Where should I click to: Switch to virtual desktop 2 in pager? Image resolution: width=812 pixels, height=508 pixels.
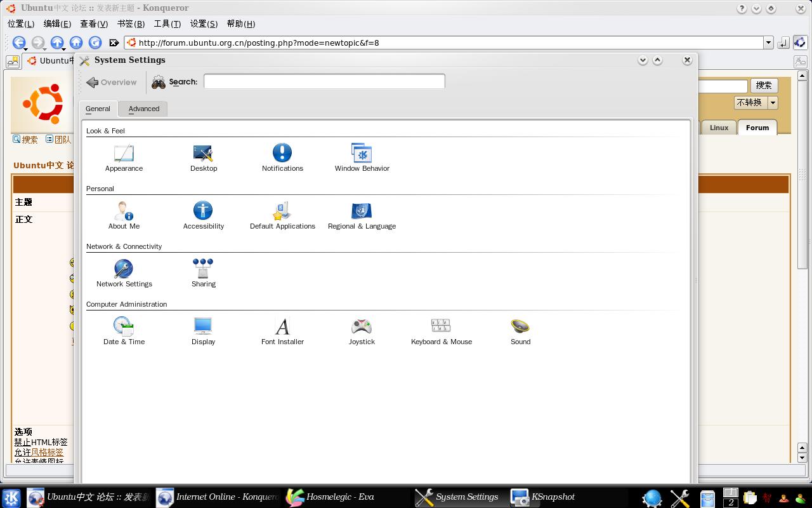click(x=731, y=502)
